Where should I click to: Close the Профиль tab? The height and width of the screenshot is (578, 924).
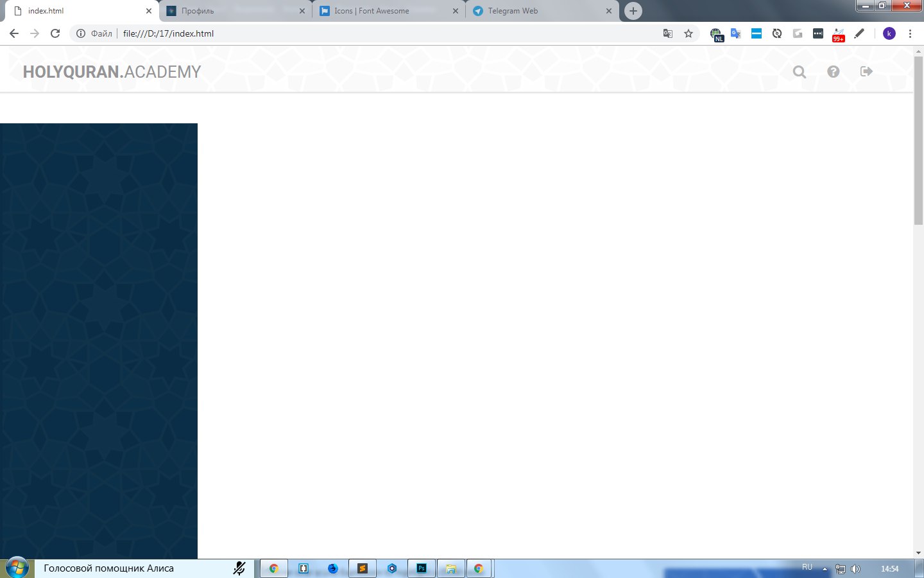click(302, 11)
